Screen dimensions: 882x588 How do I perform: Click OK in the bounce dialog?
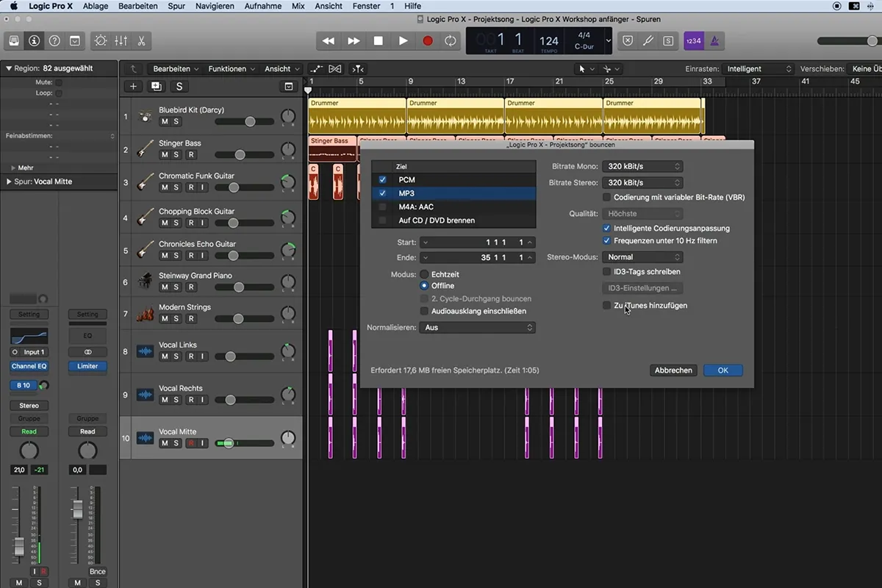(723, 370)
